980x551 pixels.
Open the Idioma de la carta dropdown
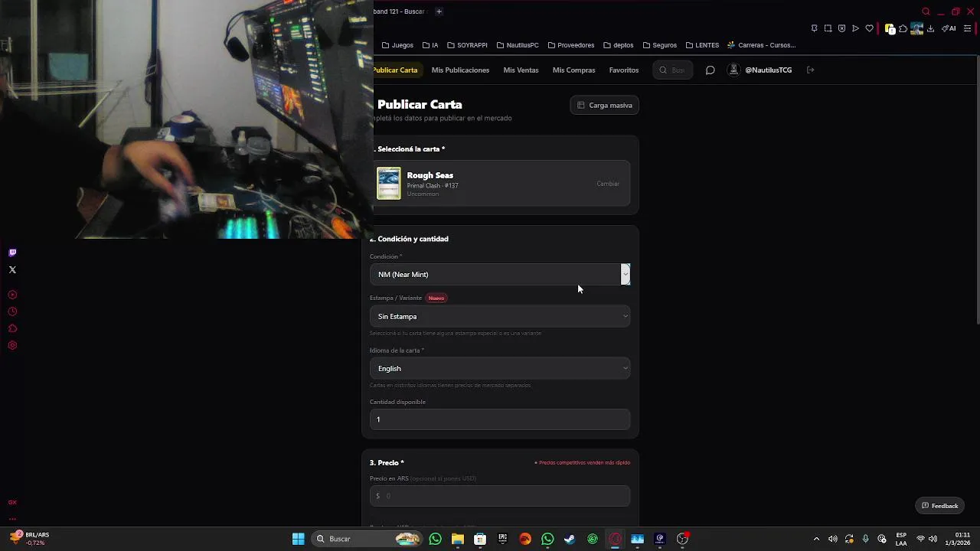pos(500,368)
